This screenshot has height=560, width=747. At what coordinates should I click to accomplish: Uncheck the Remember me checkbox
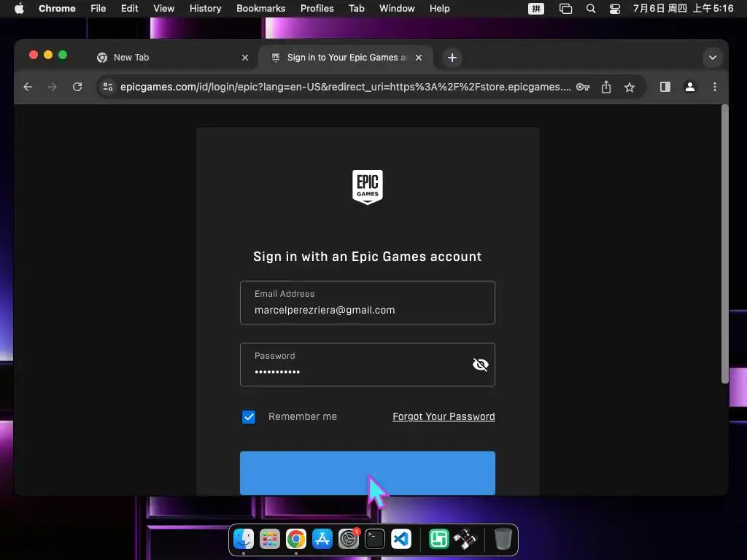249,416
